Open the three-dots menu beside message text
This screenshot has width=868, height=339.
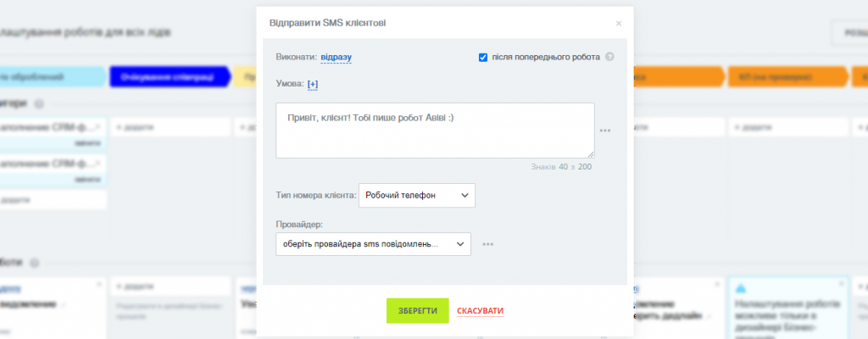(605, 131)
